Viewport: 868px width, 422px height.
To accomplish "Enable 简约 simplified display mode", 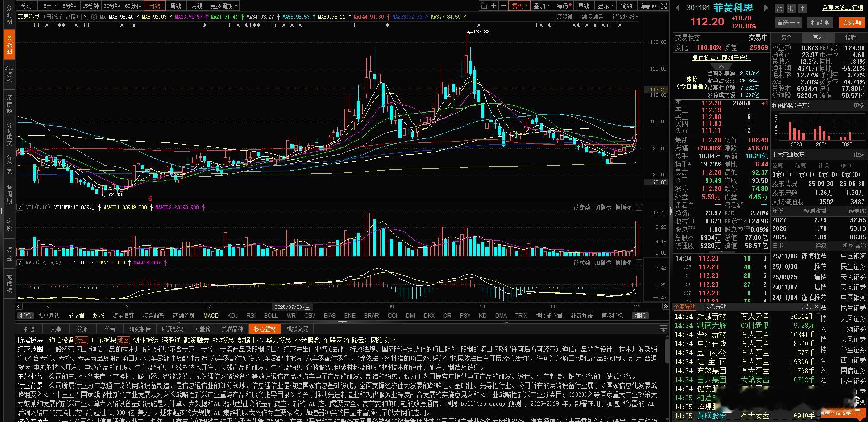I will click(626, 6).
